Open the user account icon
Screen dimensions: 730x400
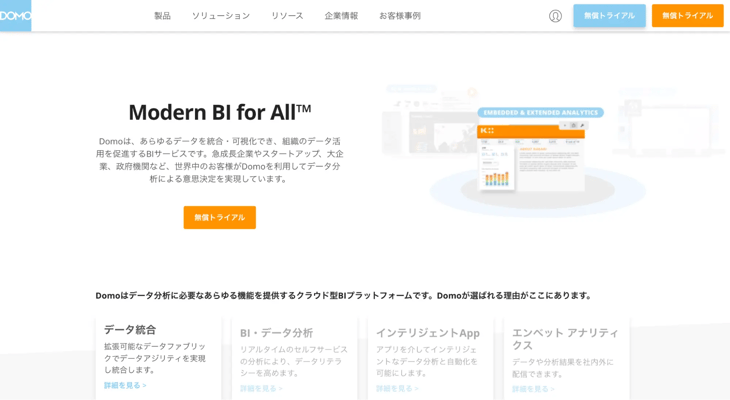pyautogui.click(x=555, y=16)
